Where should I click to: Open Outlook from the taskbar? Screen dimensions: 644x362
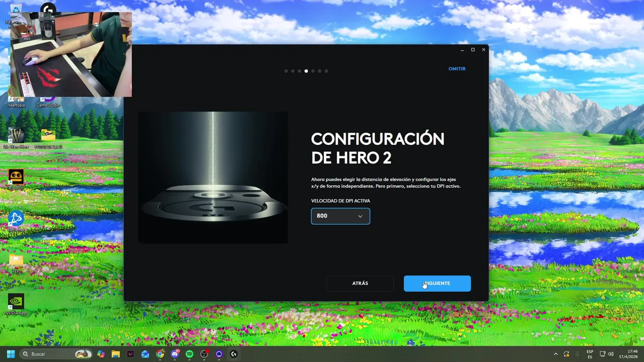coord(145,354)
